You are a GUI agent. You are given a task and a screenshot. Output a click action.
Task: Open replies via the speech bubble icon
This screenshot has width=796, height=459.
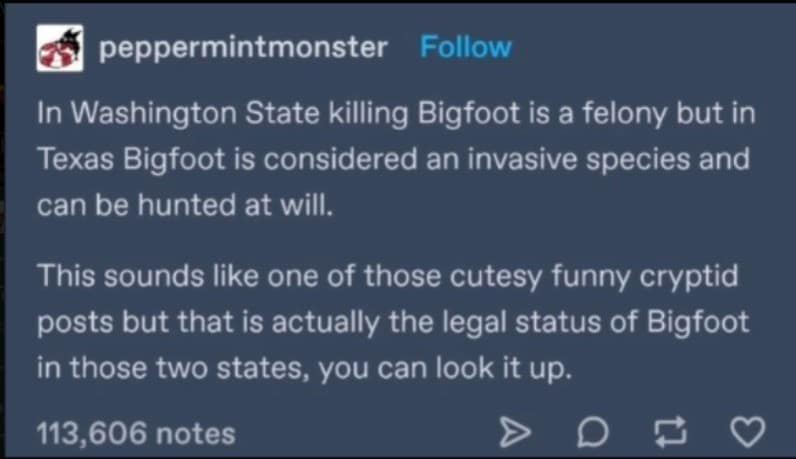click(x=592, y=433)
